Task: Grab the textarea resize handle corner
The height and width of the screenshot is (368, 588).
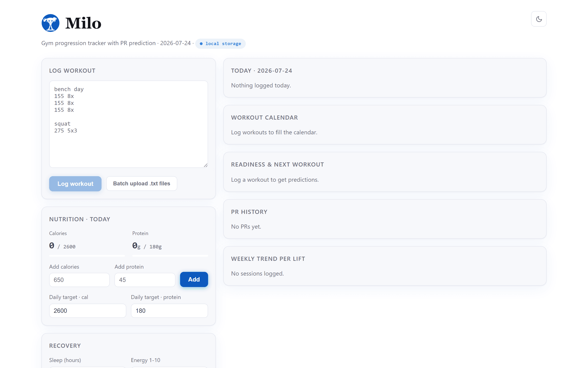Action: [206, 165]
